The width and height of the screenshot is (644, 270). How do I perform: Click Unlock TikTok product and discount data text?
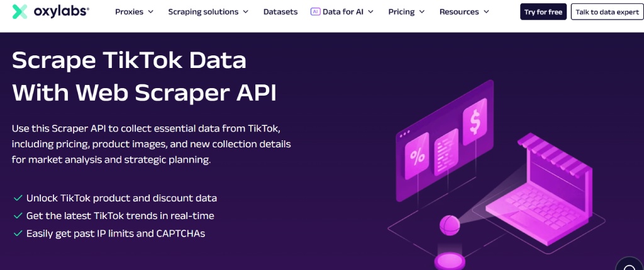[x=121, y=198]
